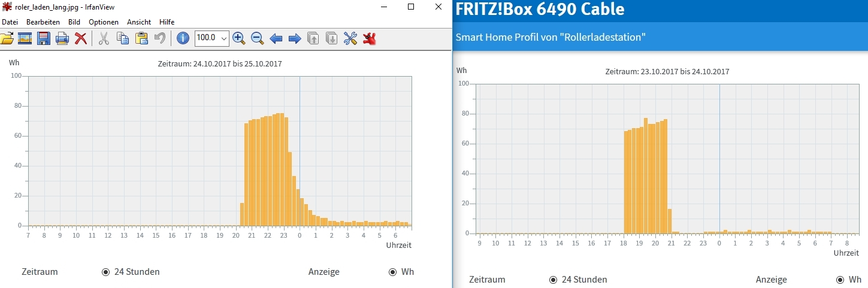Open the Datei menu
Screen dimensions: 868x288
click(x=10, y=22)
